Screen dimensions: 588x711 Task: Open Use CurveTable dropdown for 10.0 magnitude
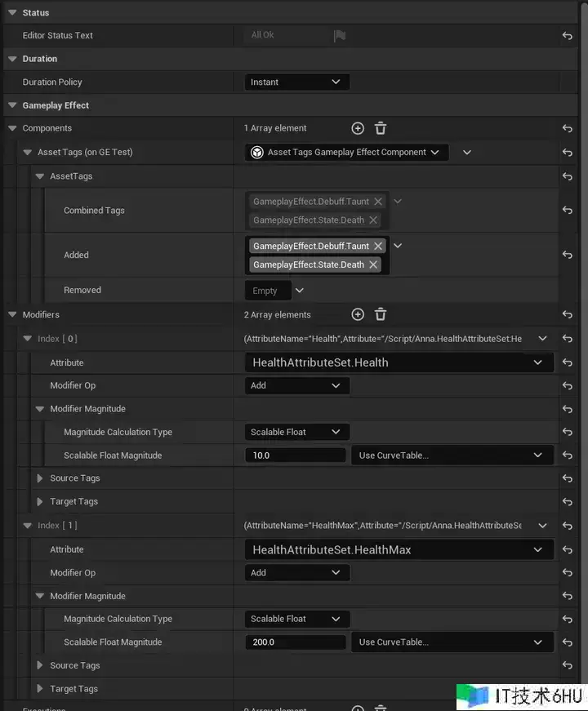(x=452, y=455)
